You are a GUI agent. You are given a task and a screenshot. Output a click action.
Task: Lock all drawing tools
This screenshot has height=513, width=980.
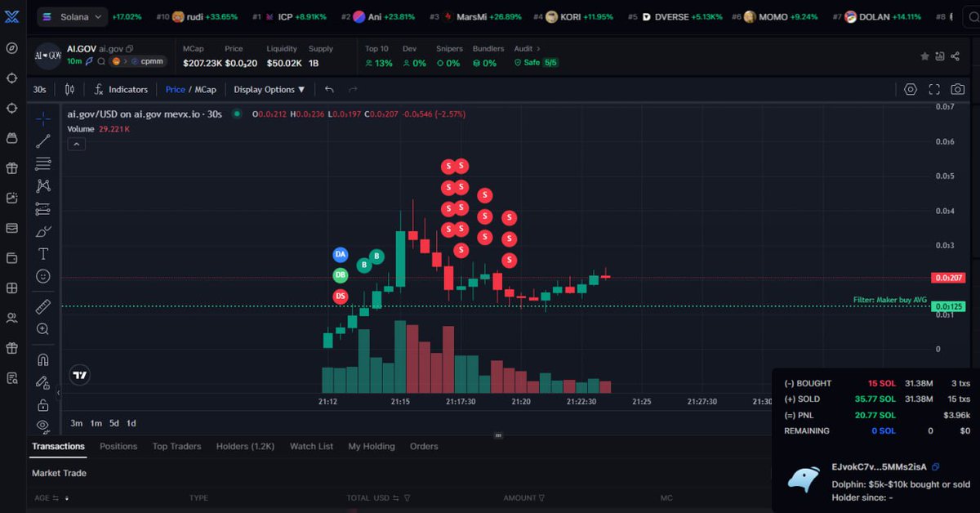(x=43, y=404)
